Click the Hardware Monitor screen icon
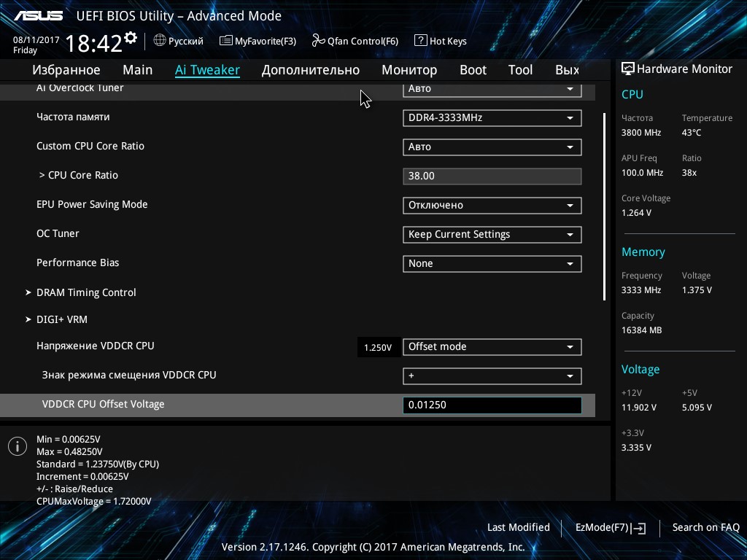Screen dimensions: 747x560 click(x=628, y=69)
